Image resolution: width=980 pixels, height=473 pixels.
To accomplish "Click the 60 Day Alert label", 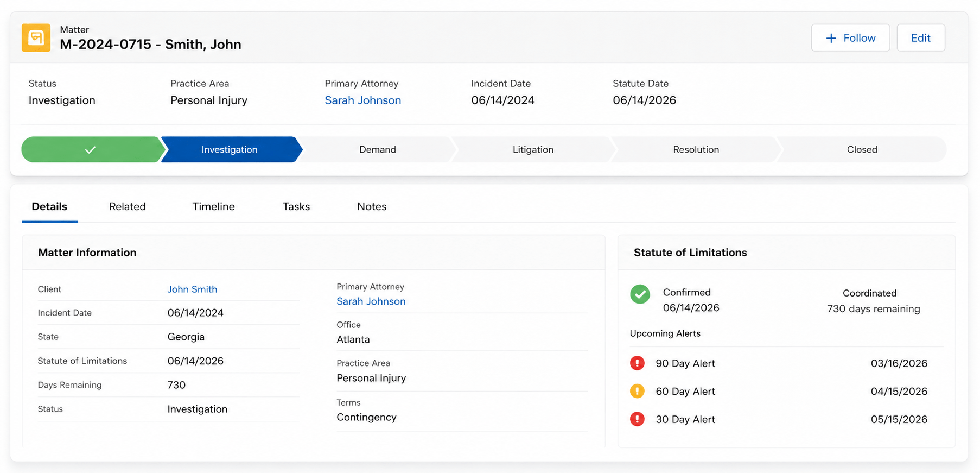I will pos(685,392).
